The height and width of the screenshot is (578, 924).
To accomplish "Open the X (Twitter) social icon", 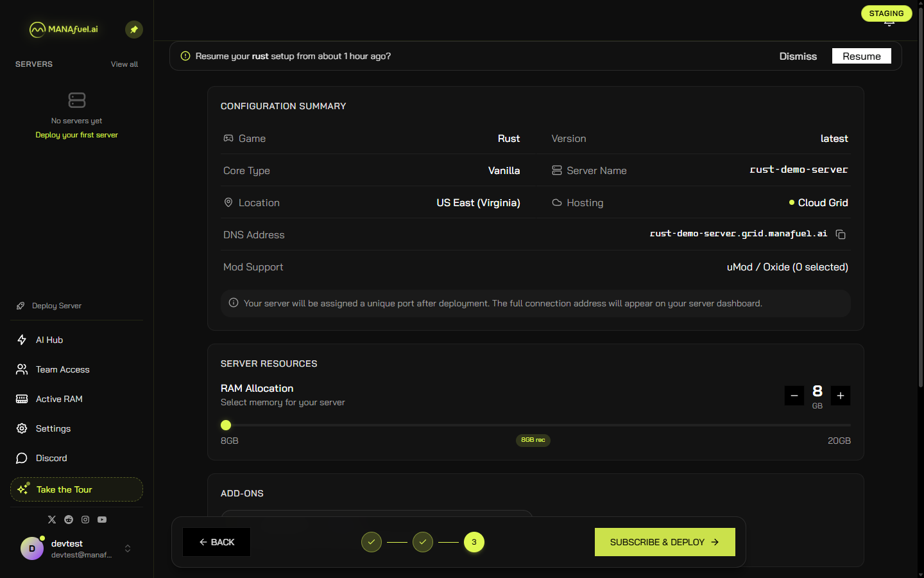I will [x=52, y=520].
